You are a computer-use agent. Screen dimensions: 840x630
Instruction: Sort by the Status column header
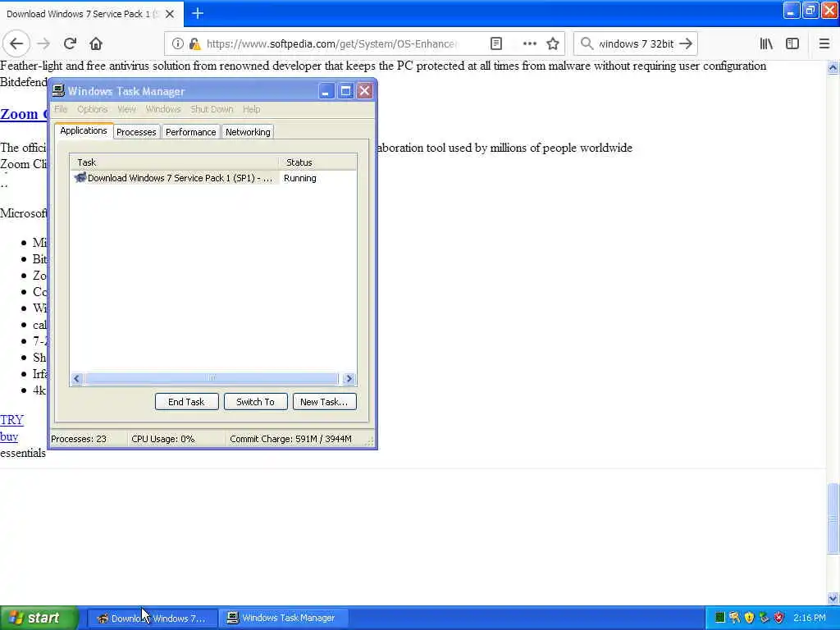317,162
